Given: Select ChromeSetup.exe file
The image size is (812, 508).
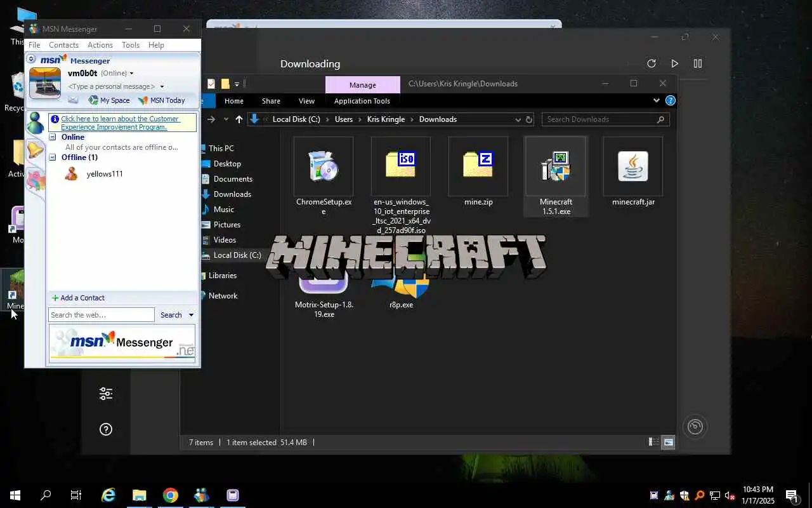Looking at the screenshot, I should click(x=324, y=176).
